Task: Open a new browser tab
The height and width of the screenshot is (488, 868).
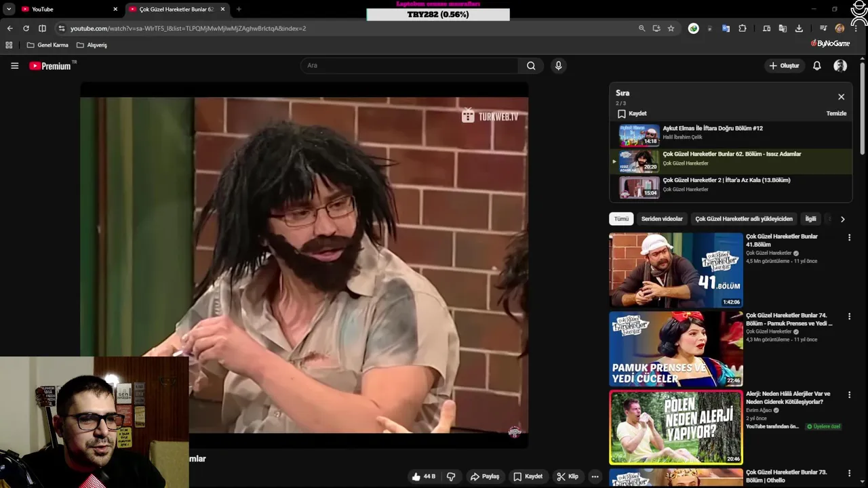Action: [239, 9]
